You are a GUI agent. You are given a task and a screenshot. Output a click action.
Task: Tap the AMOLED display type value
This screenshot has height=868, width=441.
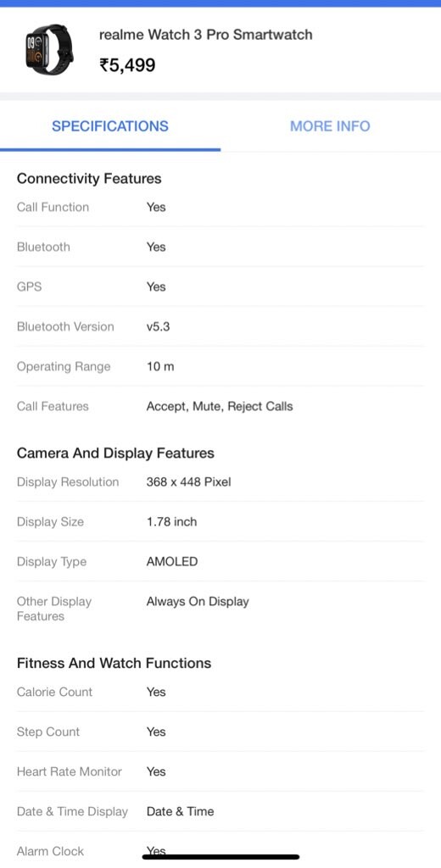pos(172,562)
